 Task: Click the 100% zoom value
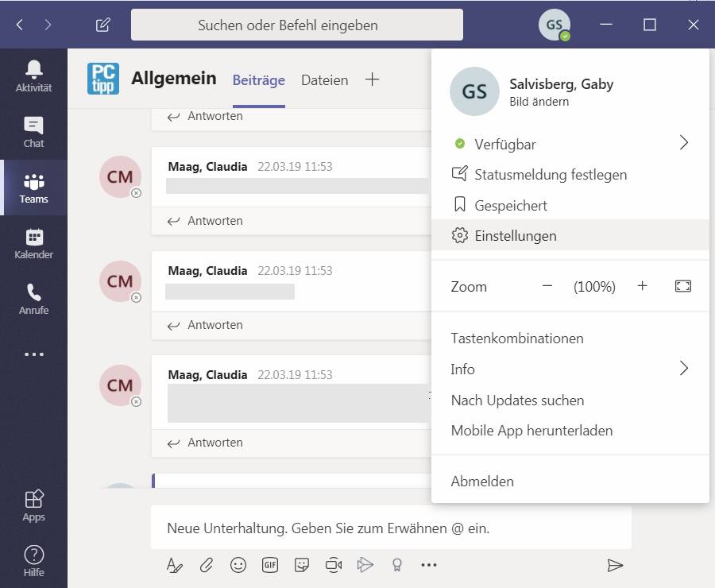coord(594,287)
